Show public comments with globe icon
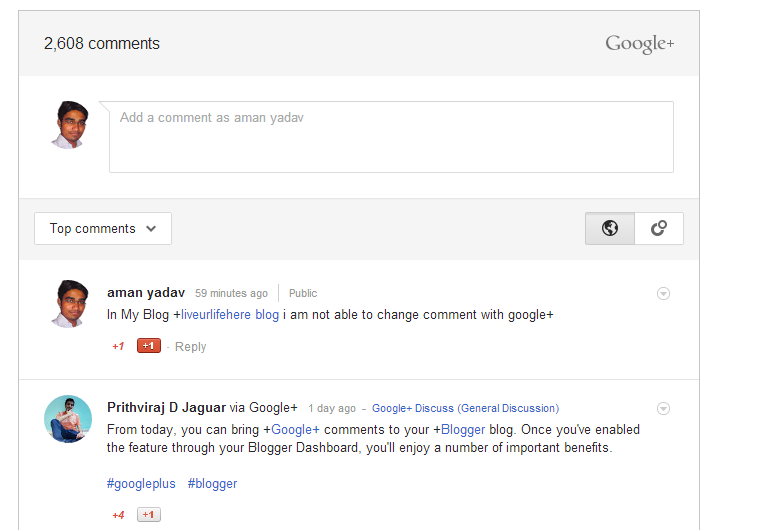Screen dimensions: 757x530 pyautogui.click(x=610, y=228)
